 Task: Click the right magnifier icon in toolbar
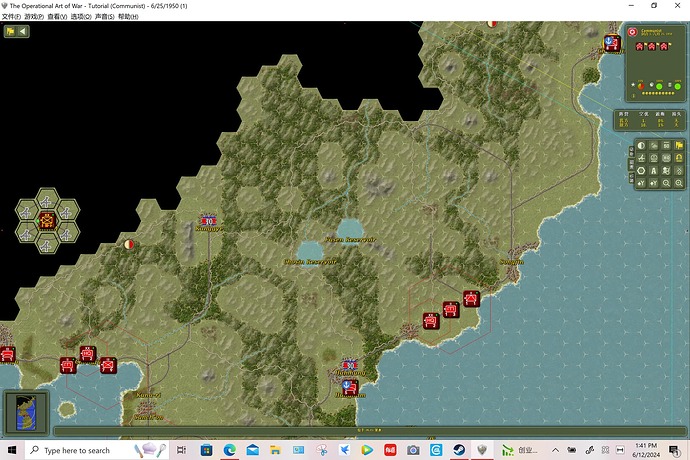coord(679,183)
